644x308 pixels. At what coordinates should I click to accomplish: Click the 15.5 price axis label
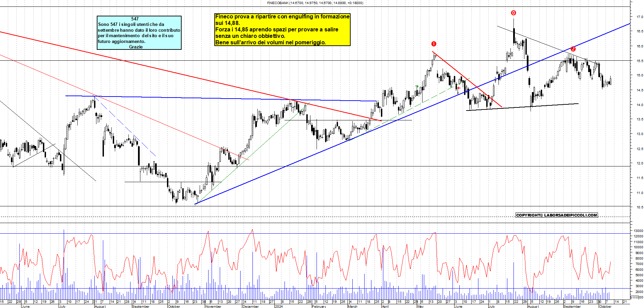click(x=640, y=61)
